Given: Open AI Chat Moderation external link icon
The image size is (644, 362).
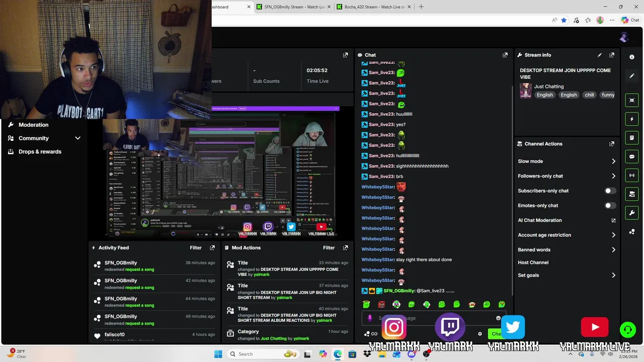Looking at the screenshot, I should (613, 220).
